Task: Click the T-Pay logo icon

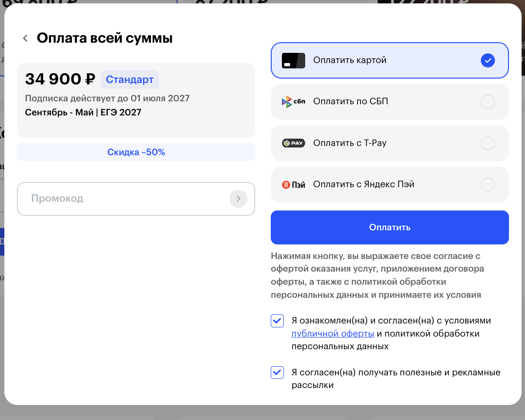Action: (293, 143)
